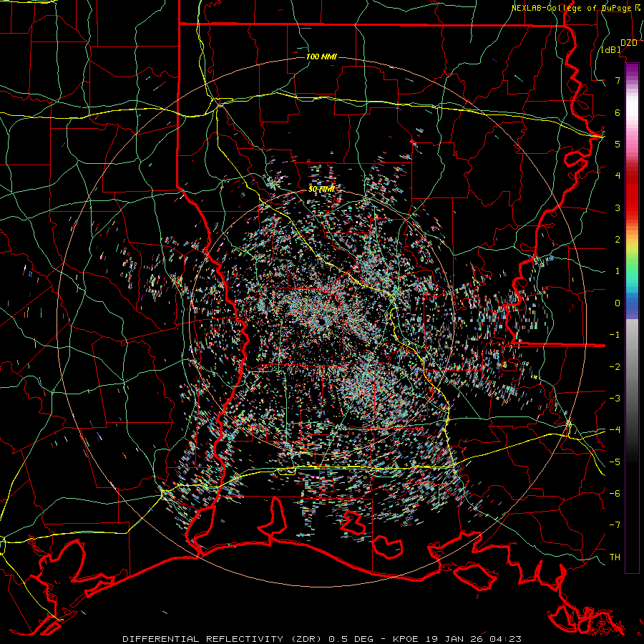Click the 0 value on color scale
644x644 pixels.
618,303
